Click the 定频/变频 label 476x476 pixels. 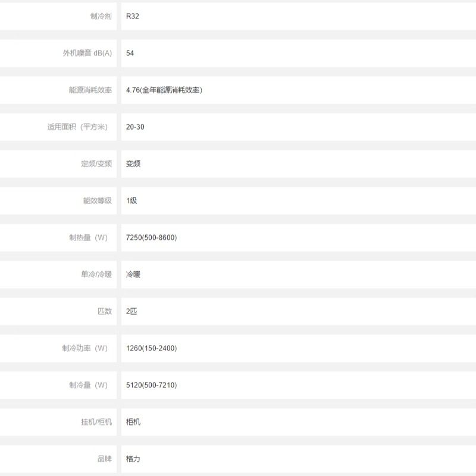96,164
